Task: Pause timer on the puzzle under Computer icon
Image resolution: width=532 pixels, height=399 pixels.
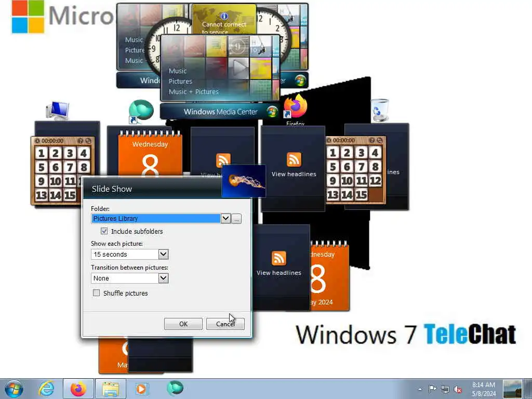Action: pyautogui.click(x=37, y=140)
